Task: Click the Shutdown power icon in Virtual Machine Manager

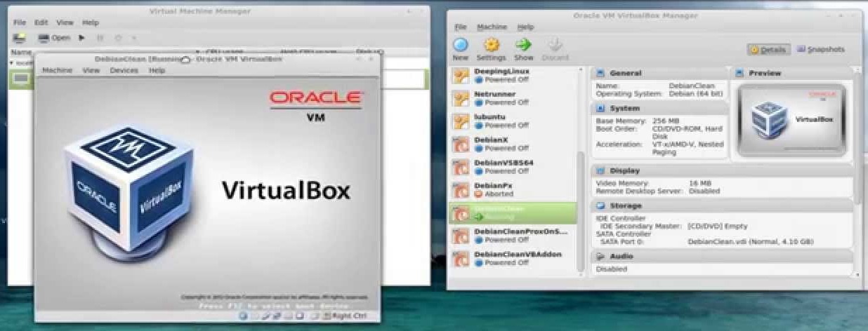Action: tap(118, 38)
